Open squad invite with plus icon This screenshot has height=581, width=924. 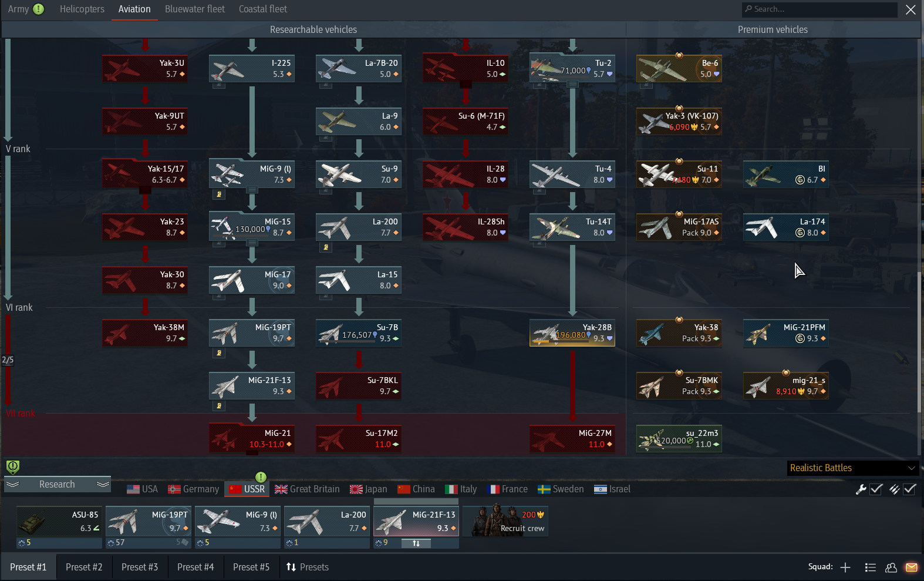(845, 567)
